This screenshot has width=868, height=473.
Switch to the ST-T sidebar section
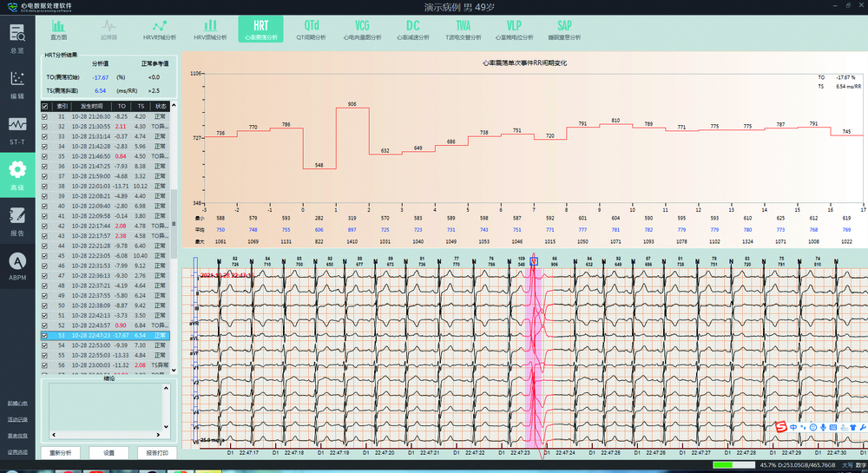coord(17,130)
